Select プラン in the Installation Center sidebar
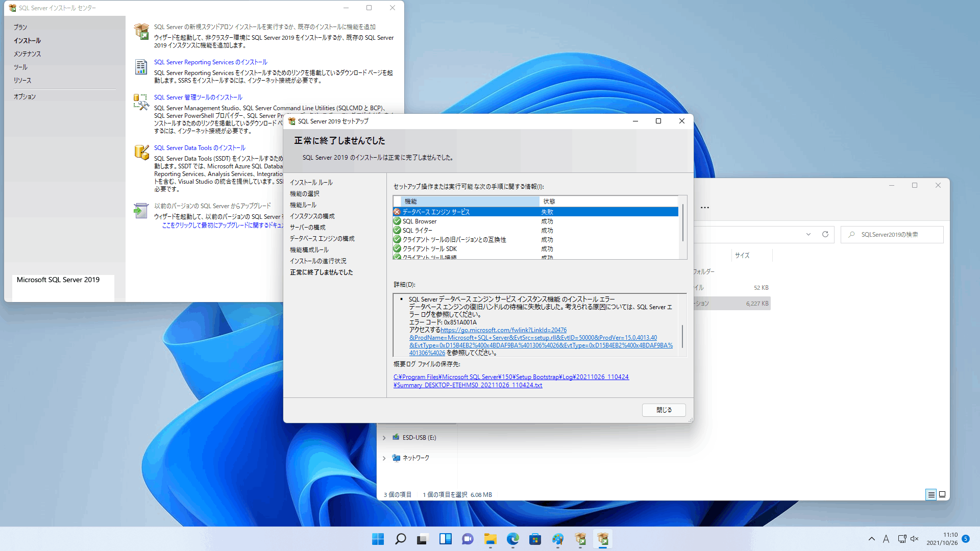The height and width of the screenshot is (551, 980). [x=20, y=27]
